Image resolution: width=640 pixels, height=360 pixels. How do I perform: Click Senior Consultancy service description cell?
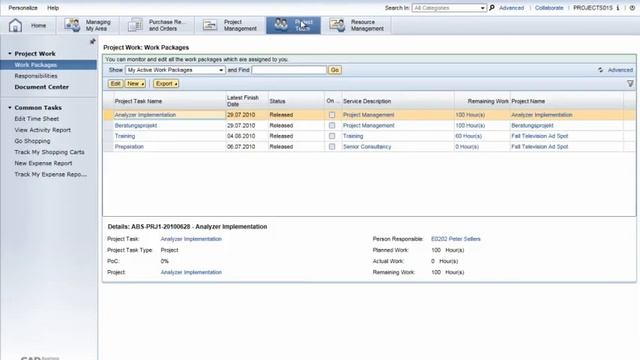click(x=367, y=147)
